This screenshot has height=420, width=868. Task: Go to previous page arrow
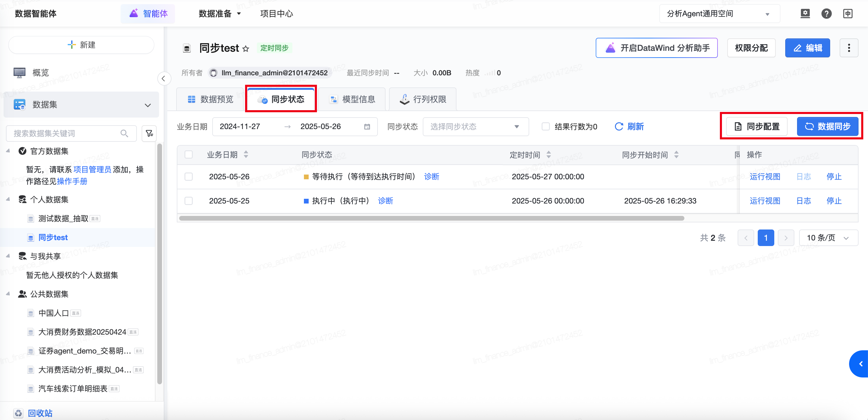pos(746,238)
